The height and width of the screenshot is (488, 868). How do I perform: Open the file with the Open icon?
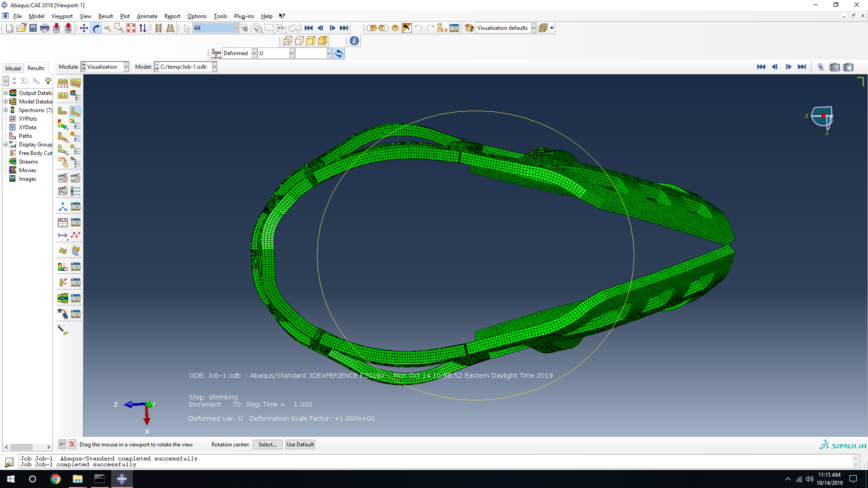point(21,28)
